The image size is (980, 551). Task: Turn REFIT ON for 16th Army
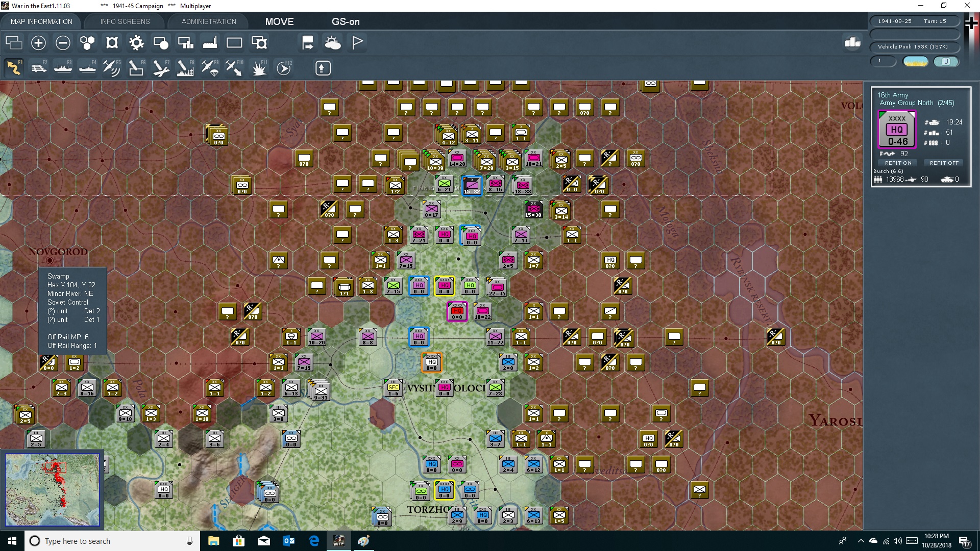[898, 163]
